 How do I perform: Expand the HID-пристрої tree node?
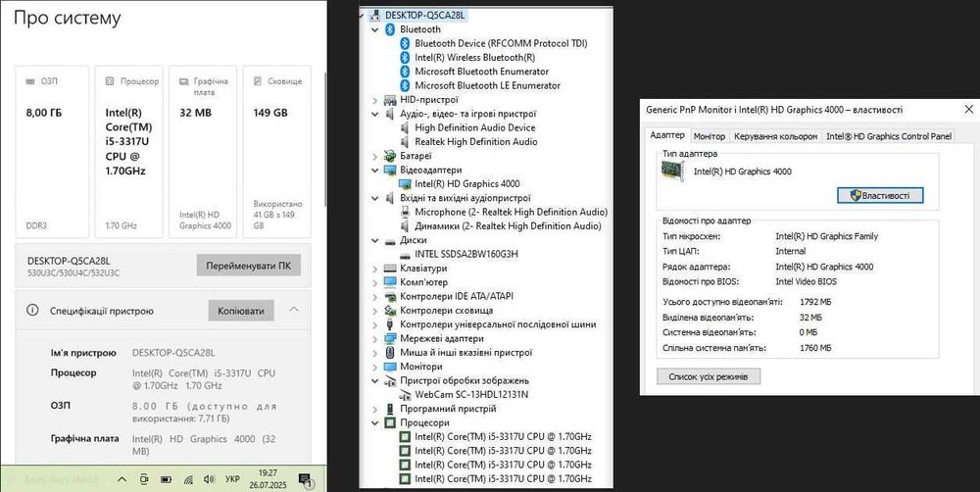(x=374, y=99)
